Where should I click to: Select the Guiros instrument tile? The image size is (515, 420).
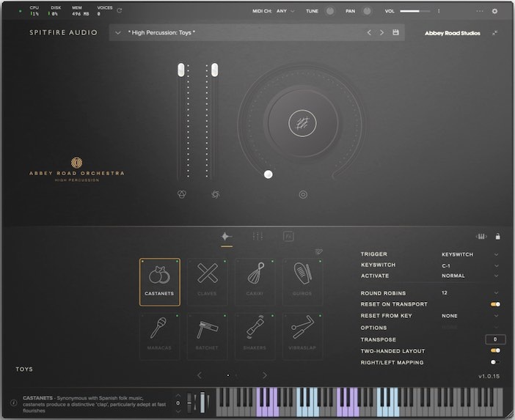tap(302, 282)
